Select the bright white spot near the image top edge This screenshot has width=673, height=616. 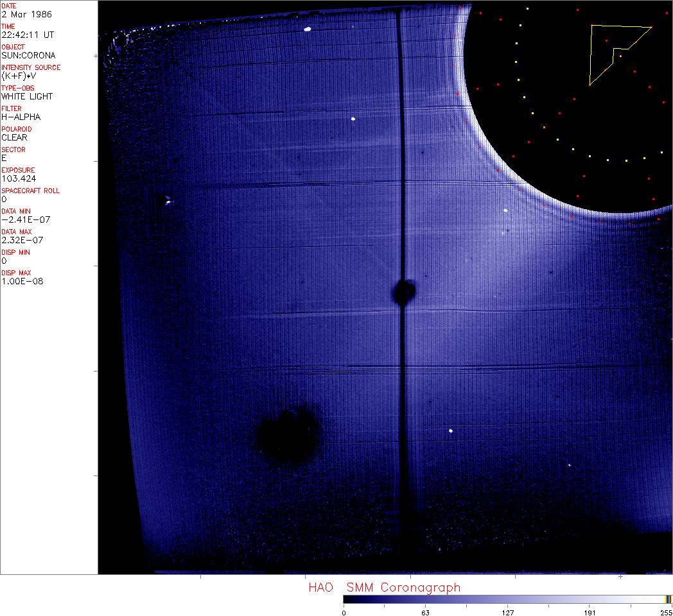click(308, 29)
